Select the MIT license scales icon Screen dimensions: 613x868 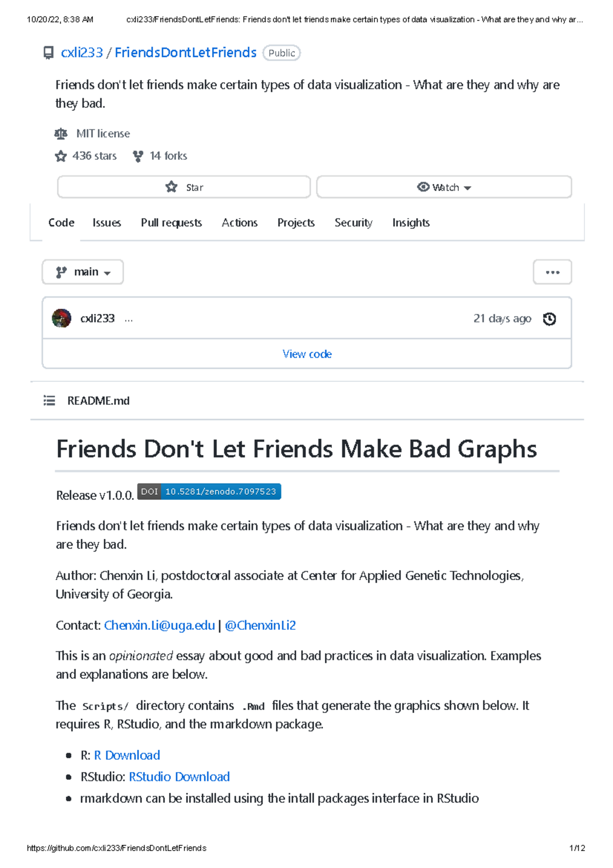[x=61, y=133]
